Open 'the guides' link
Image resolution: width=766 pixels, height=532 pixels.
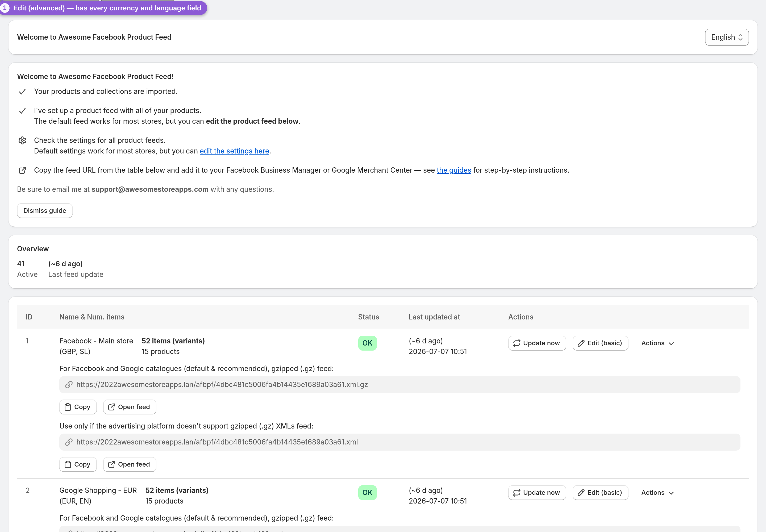tap(454, 170)
